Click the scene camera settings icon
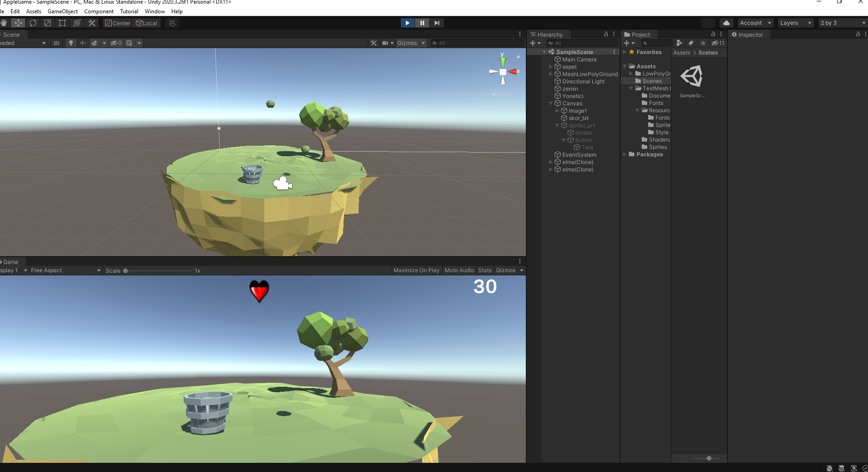 pos(385,43)
